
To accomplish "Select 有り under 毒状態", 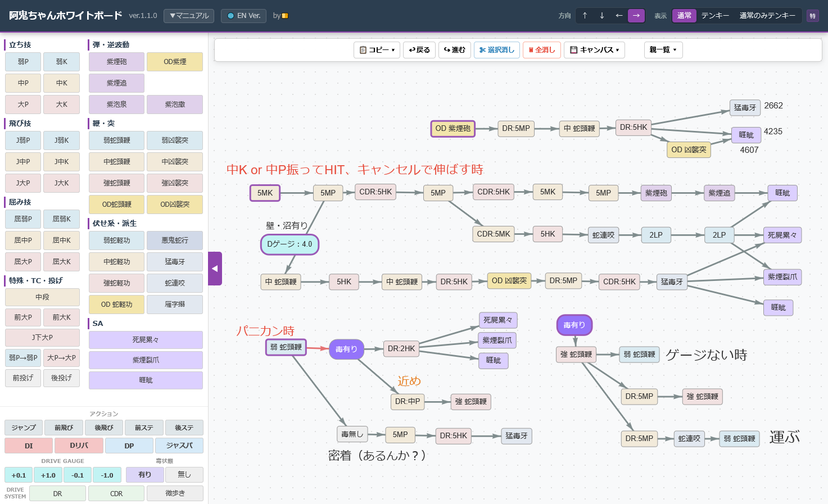I will 144,474.
